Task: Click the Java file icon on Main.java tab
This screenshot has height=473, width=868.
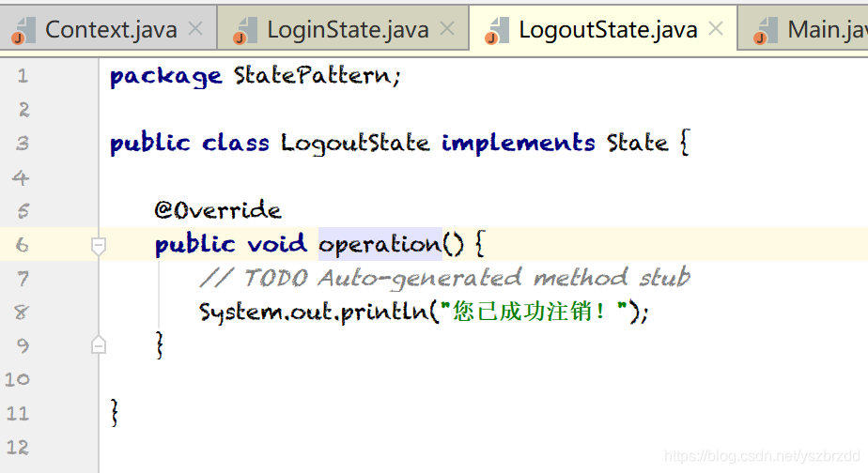Action: click(766, 30)
